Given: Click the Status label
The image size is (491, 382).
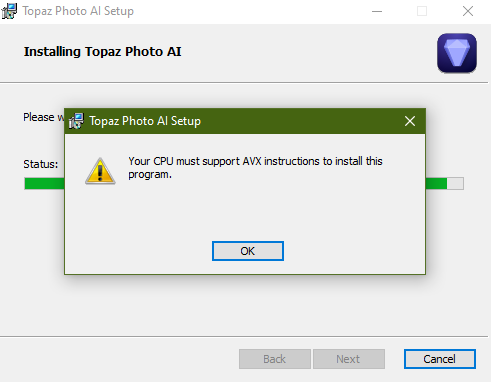Looking at the screenshot, I should tap(40, 164).
